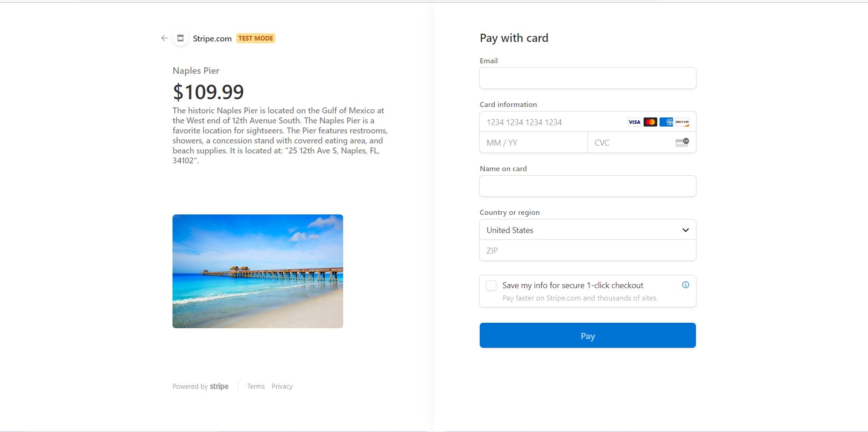Click the Discover card icon
This screenshot has width=868, height=432.
[682, 122]
